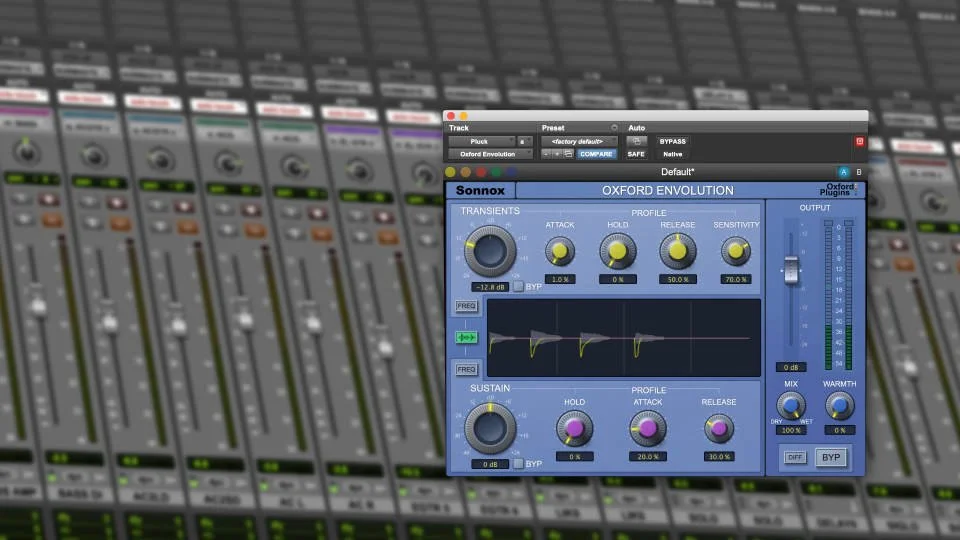Toggle the Transients BYP checkbox
Viewport: 960px width, 540px height.
pyautogui.click(x=518, y=287)
